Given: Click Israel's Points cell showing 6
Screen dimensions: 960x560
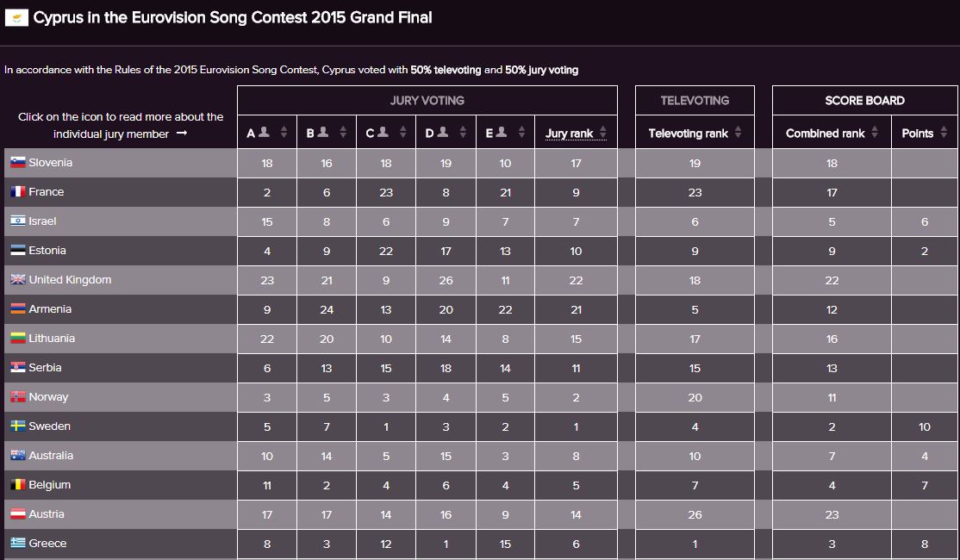Looking at the screenshot, I should (924, 221).
